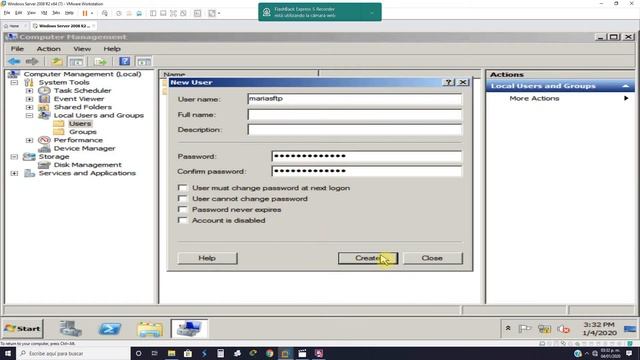
Task: Click the Full name input field
Action: (x=355, y=115)
